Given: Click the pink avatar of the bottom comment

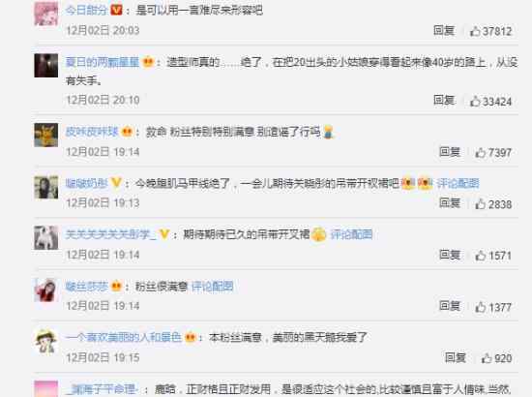Looking at the screenshot, I should 46,389.
